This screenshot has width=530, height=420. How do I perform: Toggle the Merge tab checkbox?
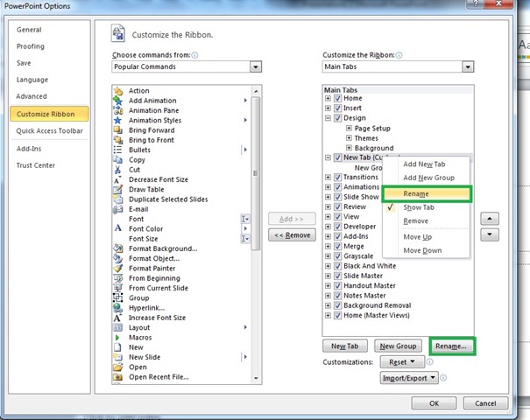(337, 246)
